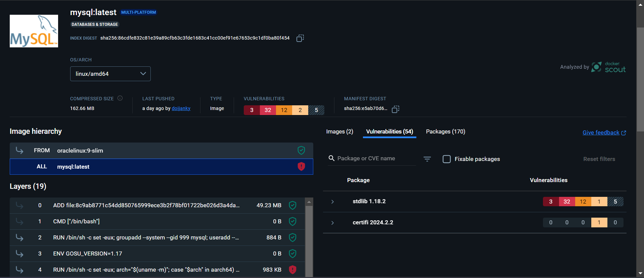
Task: Select the CMD ["/bin/bash"] layer text
Action: (x=76, y=221)
